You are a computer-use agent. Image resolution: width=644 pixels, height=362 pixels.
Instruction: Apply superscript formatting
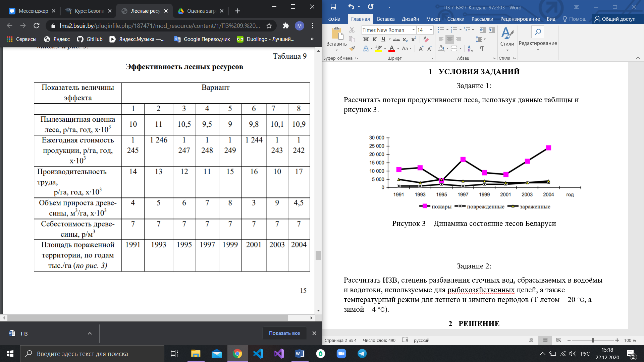click(x=414, y=40)
